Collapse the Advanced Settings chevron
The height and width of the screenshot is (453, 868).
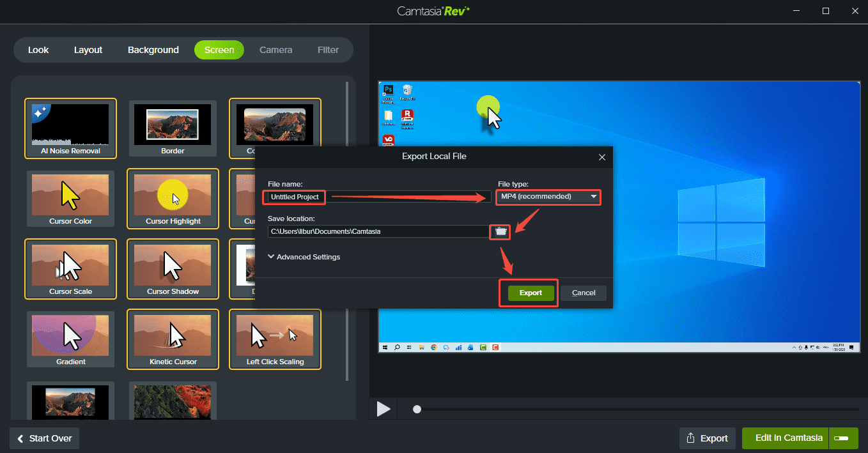tap(271, 256)
